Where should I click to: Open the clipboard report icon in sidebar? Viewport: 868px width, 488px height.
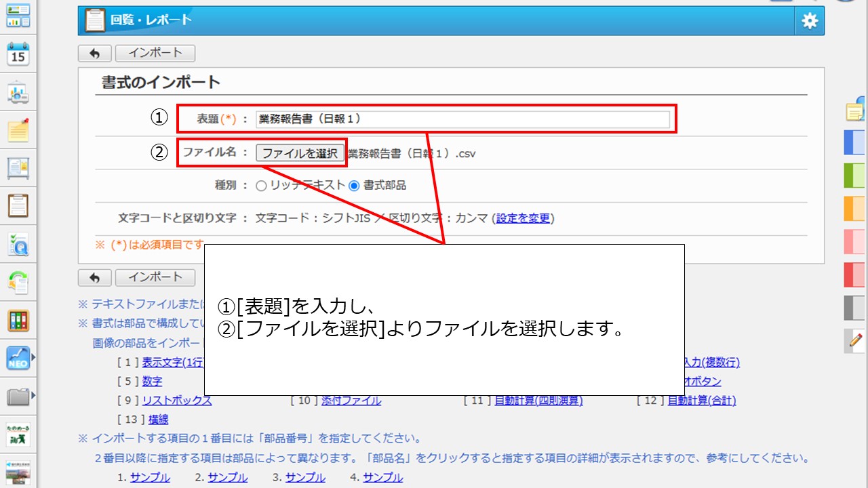[18, 205]
